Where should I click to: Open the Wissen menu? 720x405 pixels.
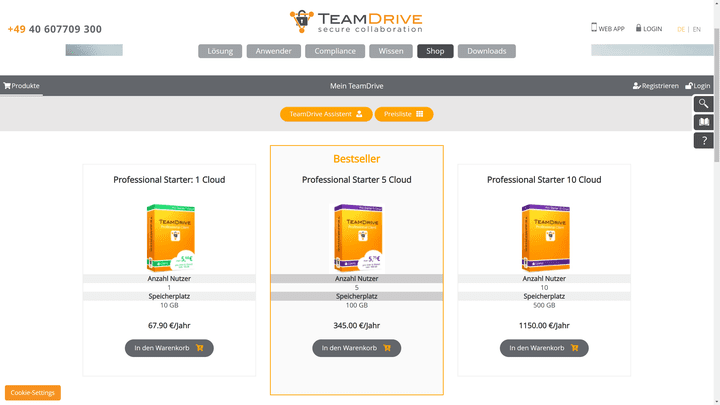click(x=391, y=51)
